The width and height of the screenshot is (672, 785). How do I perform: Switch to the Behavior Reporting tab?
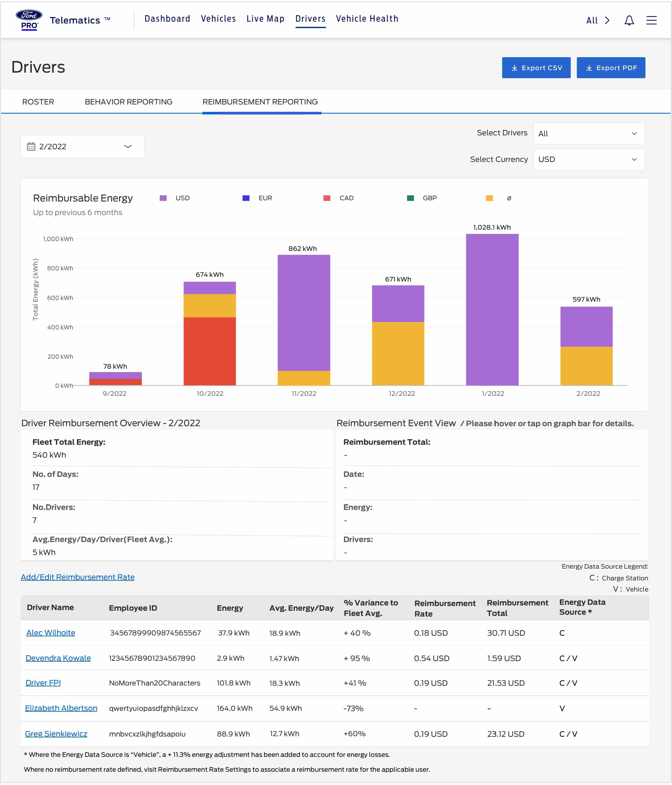(129, 102)
